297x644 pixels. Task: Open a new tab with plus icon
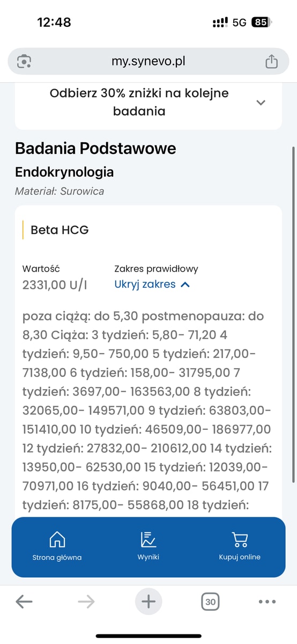(x=148, y=602)
